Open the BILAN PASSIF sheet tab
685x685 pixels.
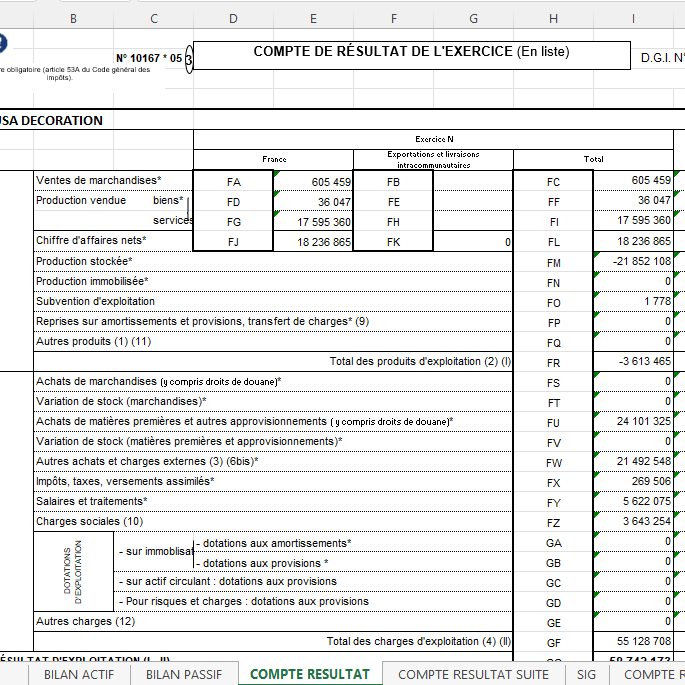[x=183, y=674]
